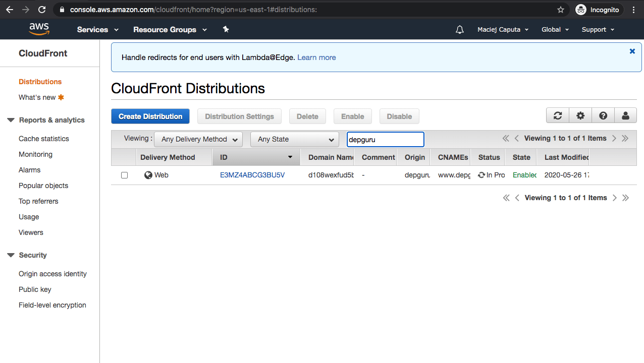Click the refresh distributions icon
The width and height of the screenshot is (644, 363).
tap(558, 116)
